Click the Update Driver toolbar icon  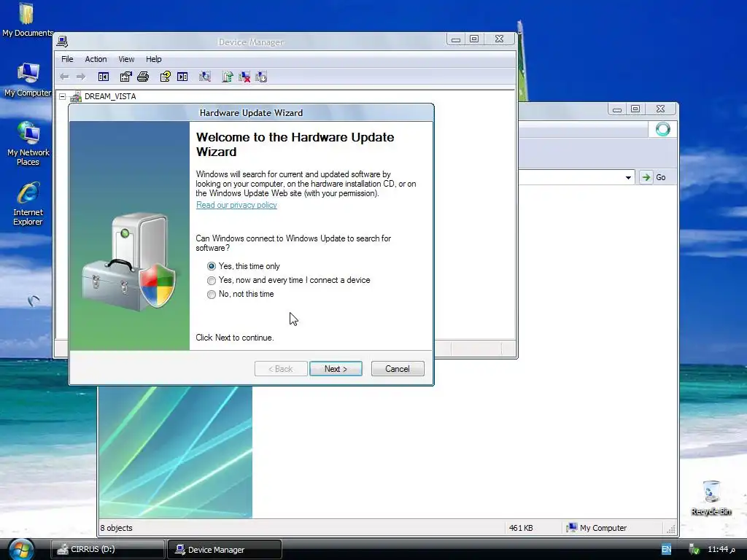point(228,77)
